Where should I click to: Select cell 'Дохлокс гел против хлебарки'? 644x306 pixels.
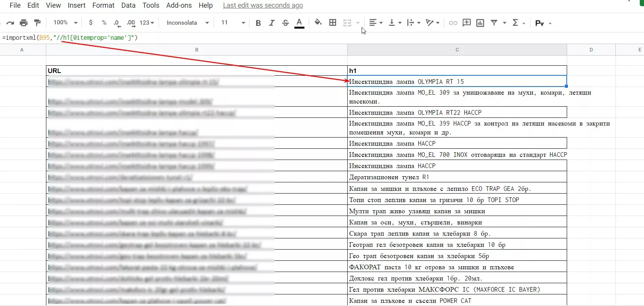tap(457, 279)
